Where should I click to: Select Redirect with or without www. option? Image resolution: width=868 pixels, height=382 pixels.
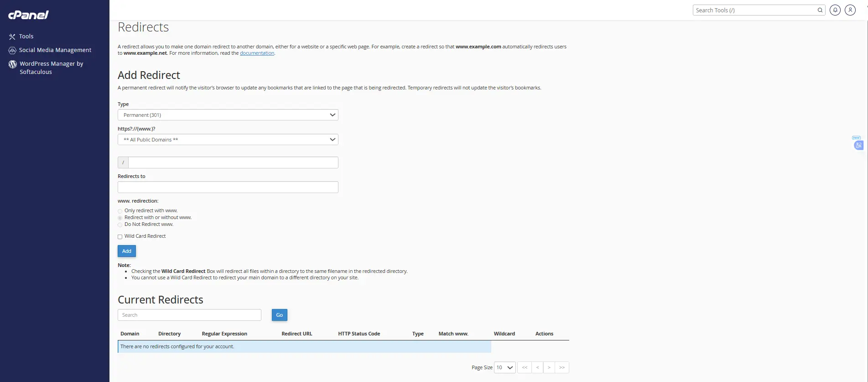pos(120,218)
